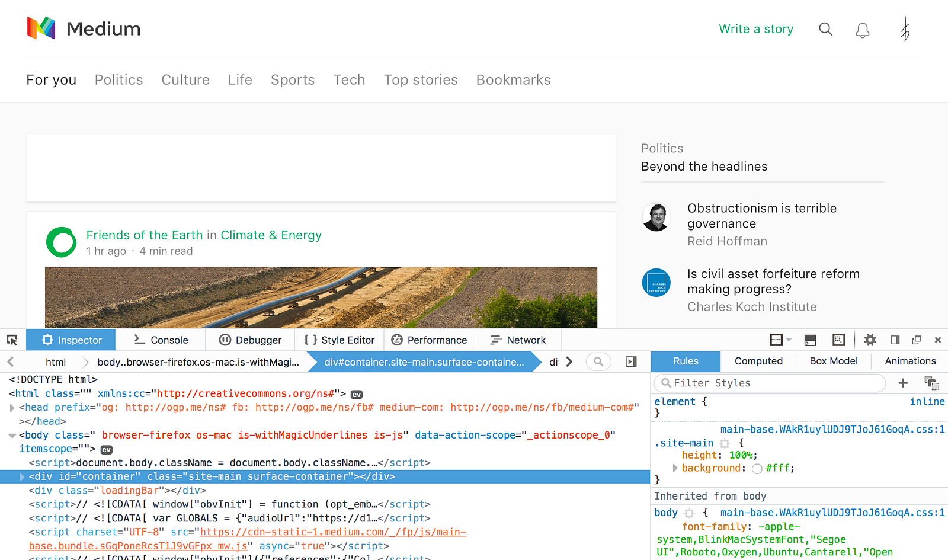Collapse the inspector sidebar pane
948x560 pixels.
631,361
